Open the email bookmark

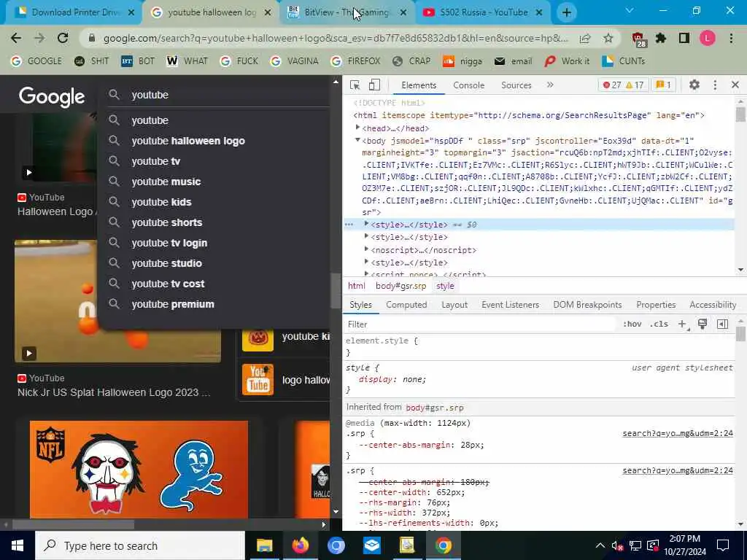(513, 61)
